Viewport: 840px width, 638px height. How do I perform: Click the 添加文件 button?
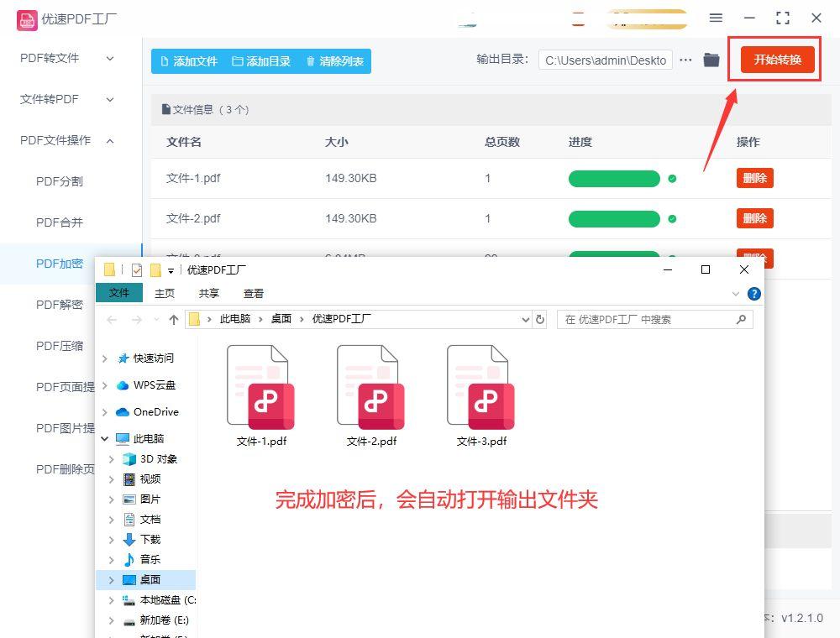point(189,61)
